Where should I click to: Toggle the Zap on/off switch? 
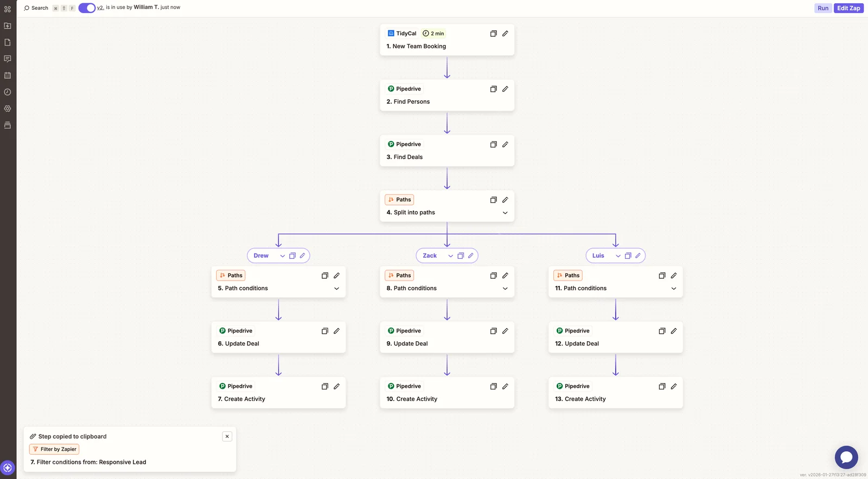[x=87, y=8]
